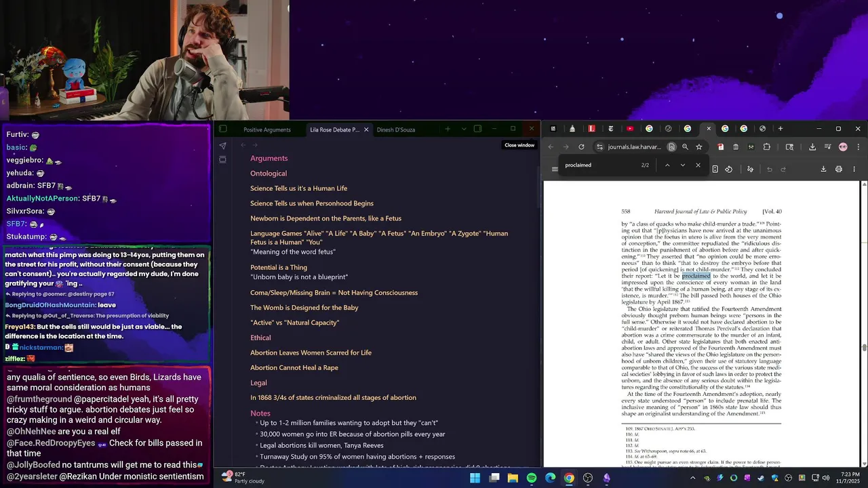868x488 pixels.
Task: Click 'Legal abortions kill women, Tanya Reeves' bullet
Action: coord(321,445)
